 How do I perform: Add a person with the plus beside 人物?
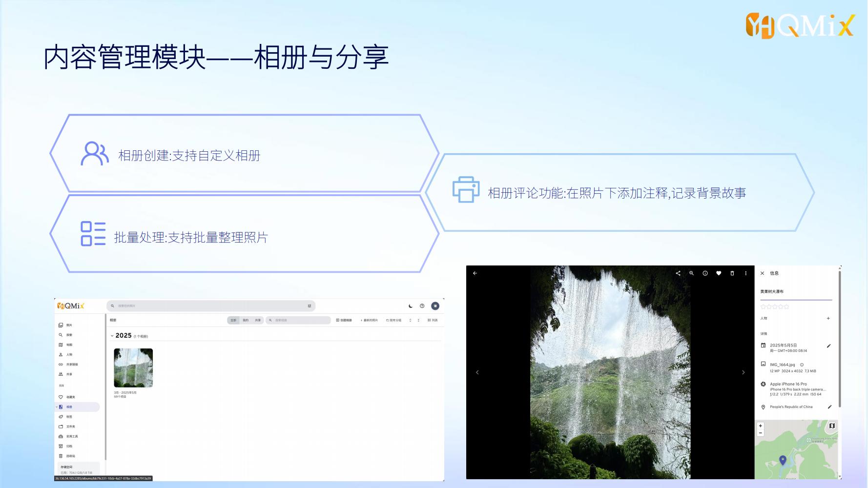coord(828,318)
